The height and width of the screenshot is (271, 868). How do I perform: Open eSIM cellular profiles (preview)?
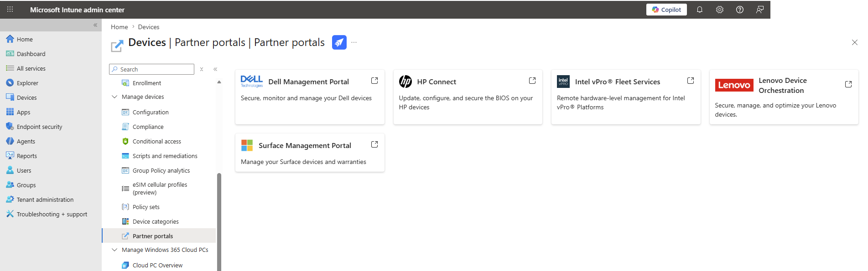pyautogui.click(x=159, y=189)
